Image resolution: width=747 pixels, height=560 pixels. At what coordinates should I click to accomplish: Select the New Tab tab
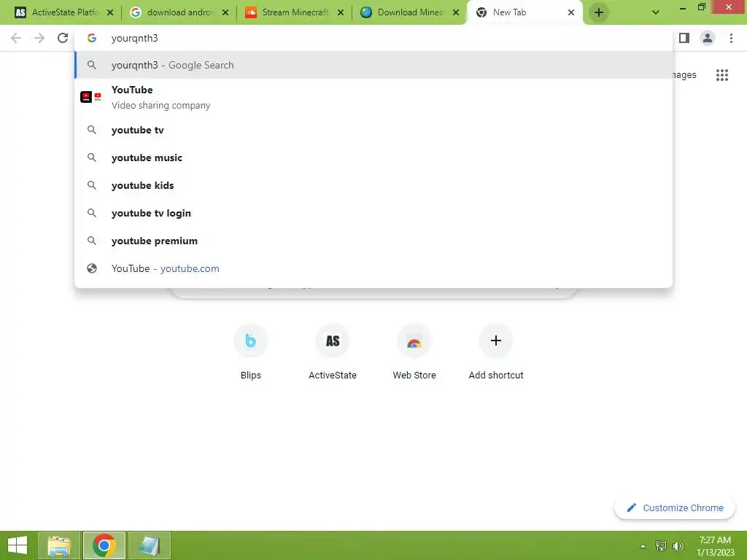click(x=524, y=12)
